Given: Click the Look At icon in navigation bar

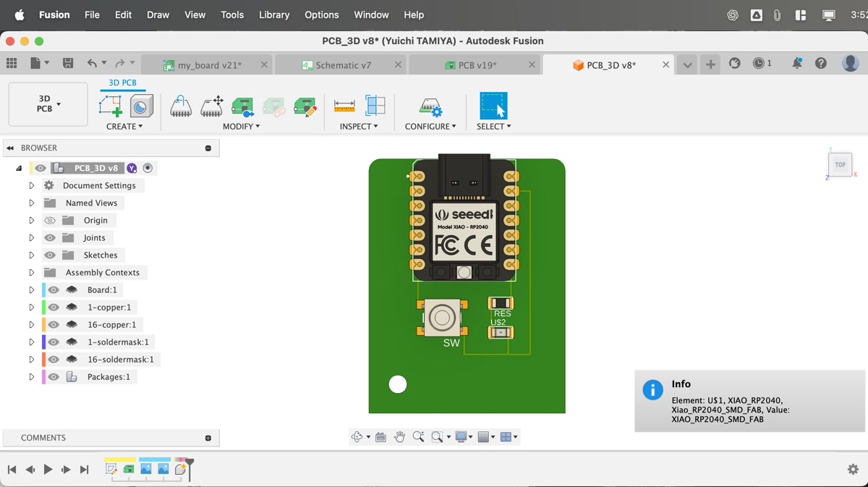Looking at the screenshot, I should tap(380, 437).
